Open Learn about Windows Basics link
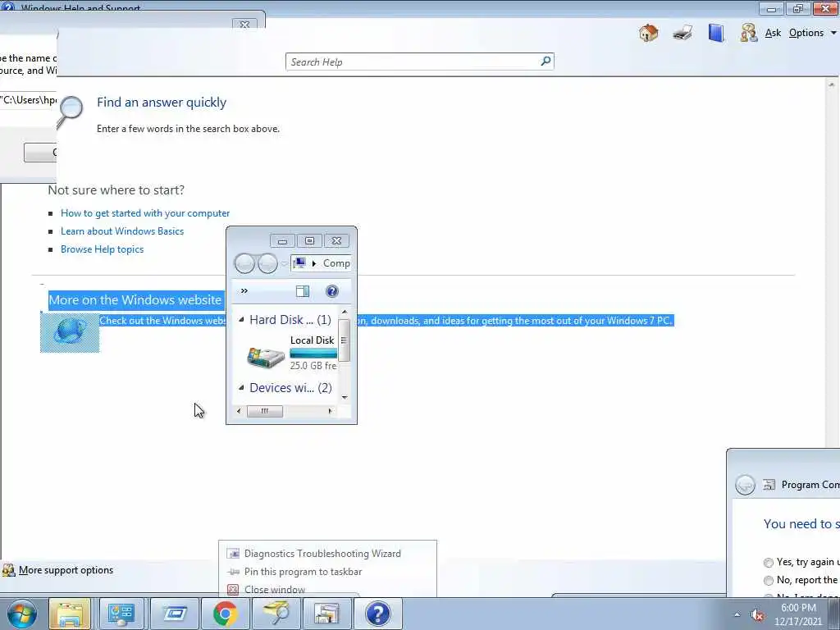840x630 pixels. 122,231
